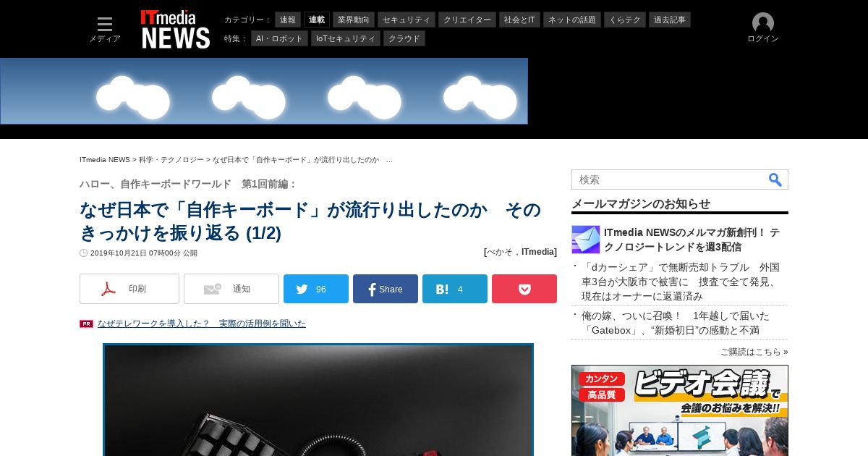Click the mail magazine envelope icon

pyautogui.click(x=586, y=240)
